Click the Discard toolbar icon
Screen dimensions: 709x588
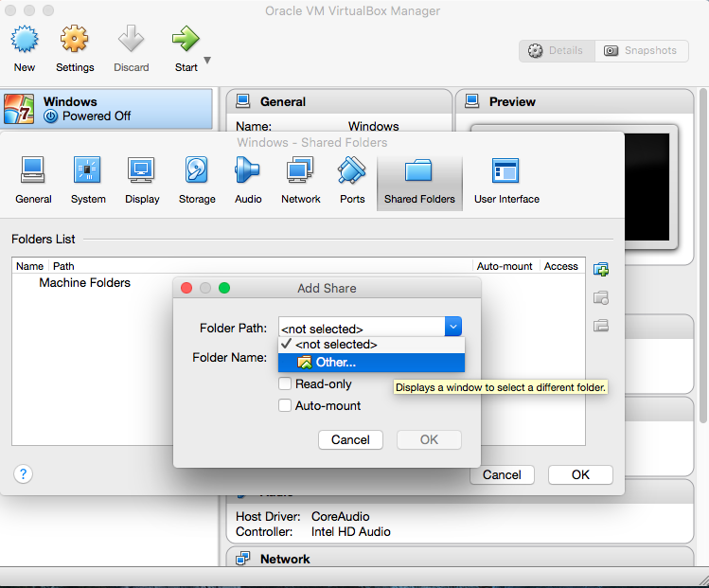tap(132, 40)
